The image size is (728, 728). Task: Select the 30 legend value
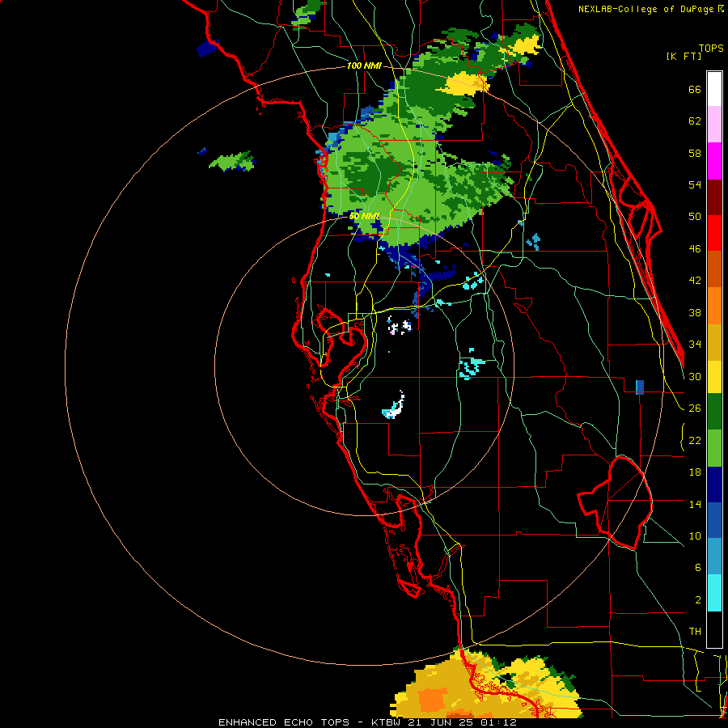point(695,376)
